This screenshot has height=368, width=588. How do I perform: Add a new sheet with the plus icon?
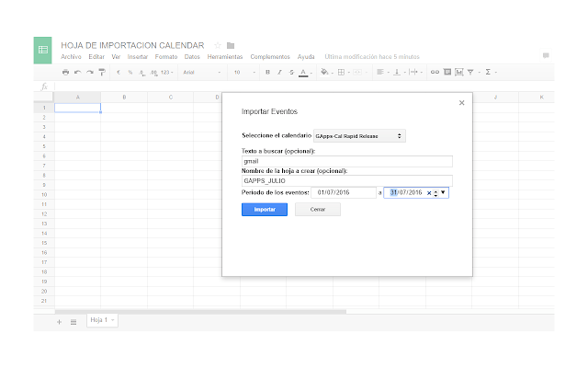[x=59, y=322]
